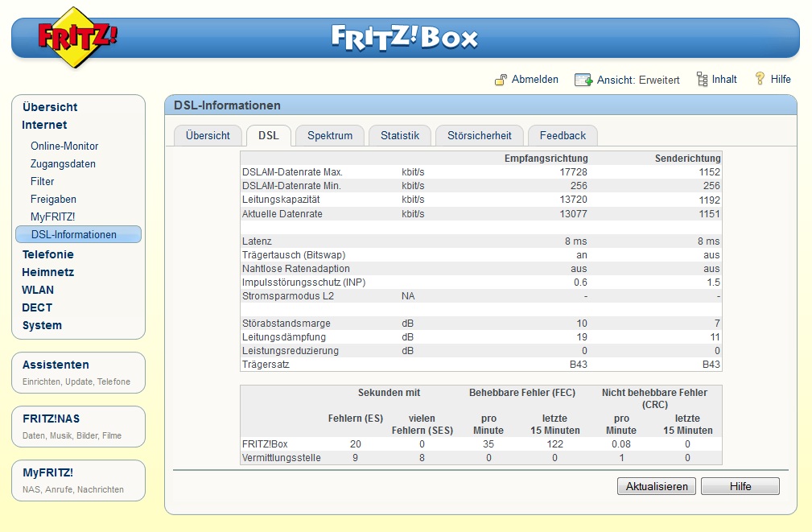This screenshot has width=812, height=532.
Task: Select the DSL tab
Action: (x=269, y=136)
